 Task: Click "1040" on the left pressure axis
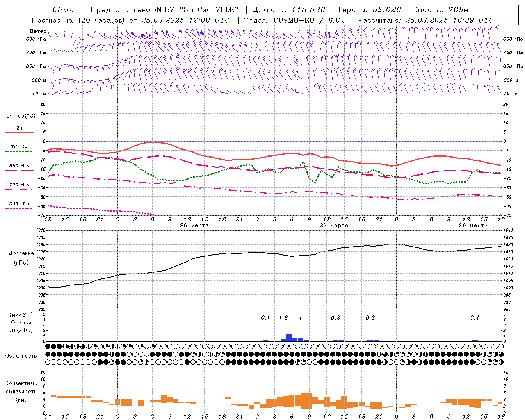(41, 231)
